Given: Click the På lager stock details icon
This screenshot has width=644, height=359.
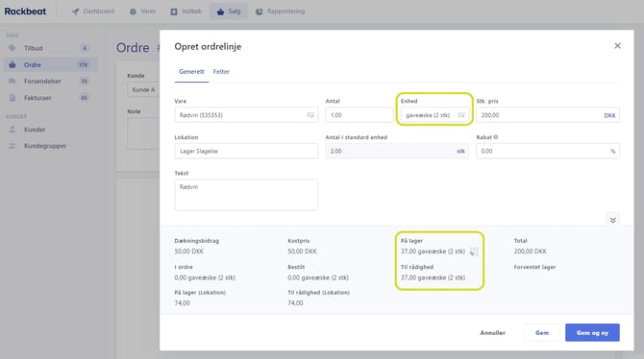Looking at the screenshot, I should pos(474,251).
